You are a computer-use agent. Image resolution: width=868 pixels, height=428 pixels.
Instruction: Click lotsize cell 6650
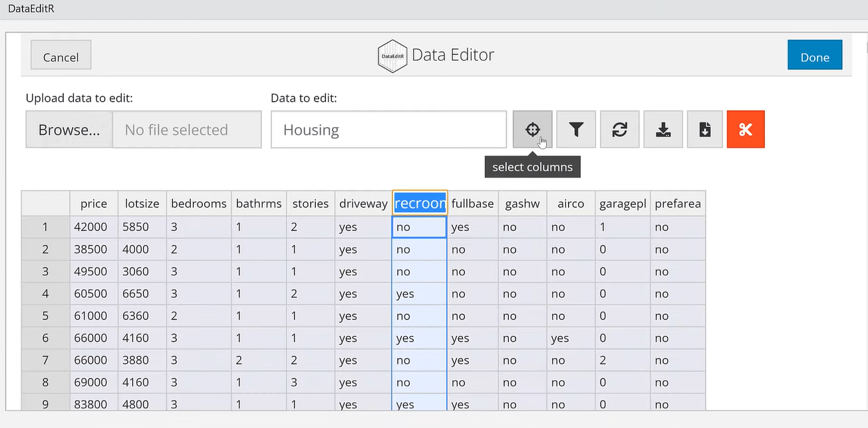tap(142, 294)
